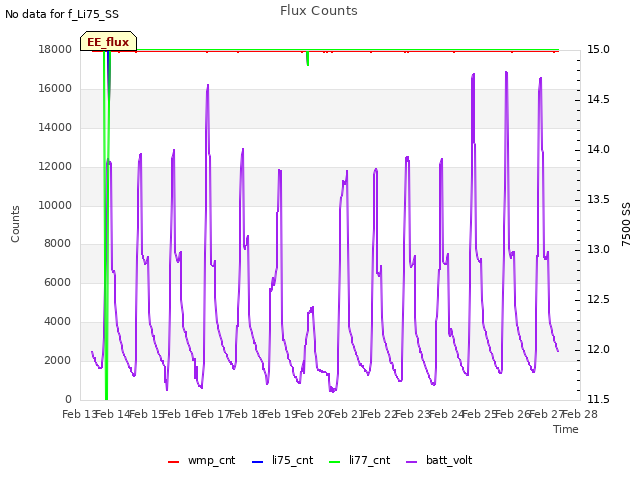
Task: Click the 12000 y-axis tick label
Action: pos(55,167)
